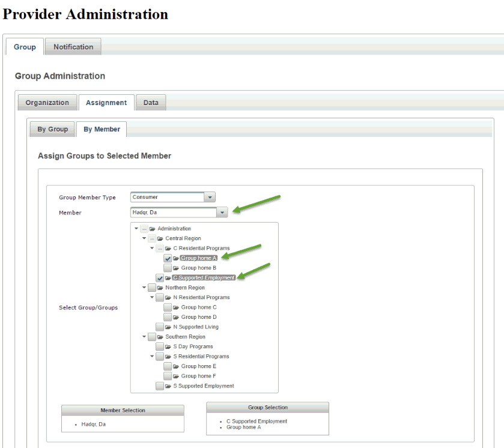Switch to the By Group tab
This screenshot has height=448, width=504.
tap(52, 129)
